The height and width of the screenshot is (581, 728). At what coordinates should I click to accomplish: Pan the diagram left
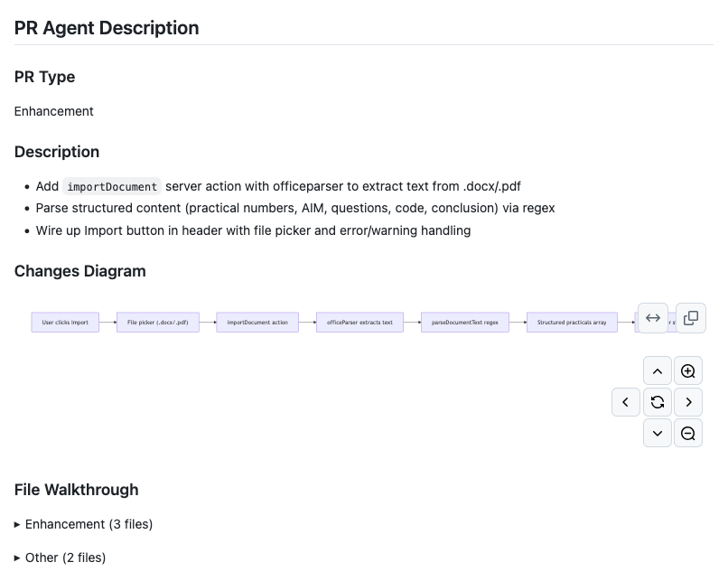[626, 402]
